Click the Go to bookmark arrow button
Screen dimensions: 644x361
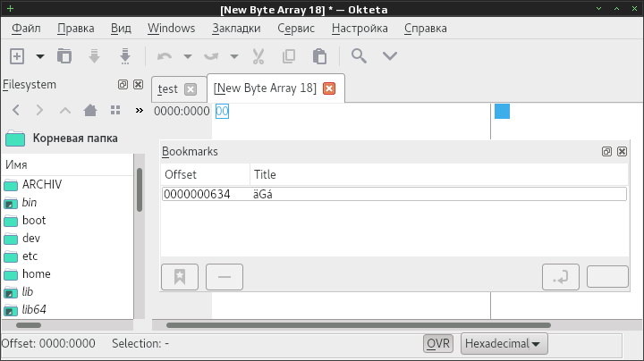coord(561,277)
